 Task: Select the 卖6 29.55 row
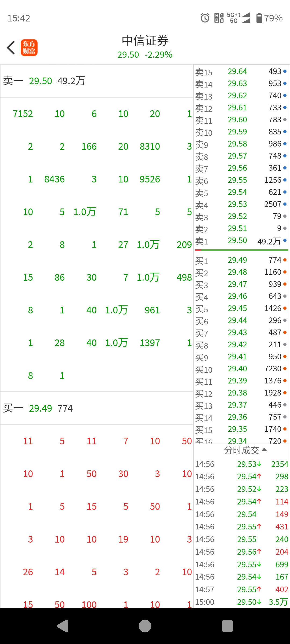[x=241, y=180]
